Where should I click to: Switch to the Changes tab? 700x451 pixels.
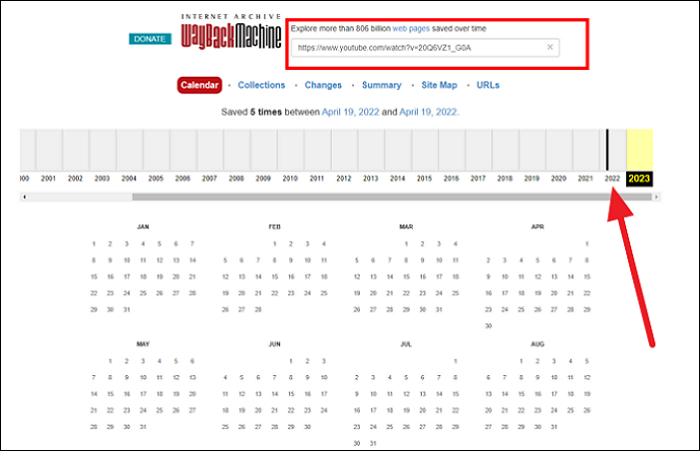click(322, 86)
